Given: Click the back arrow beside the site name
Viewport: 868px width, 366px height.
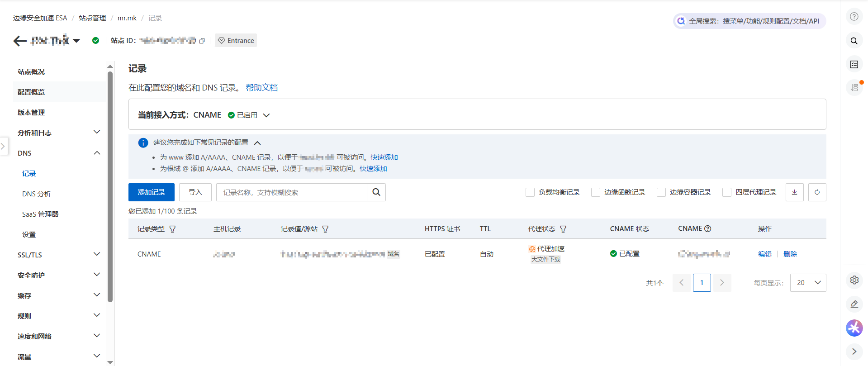Looking at the screenshot, I should pos(19,41).
